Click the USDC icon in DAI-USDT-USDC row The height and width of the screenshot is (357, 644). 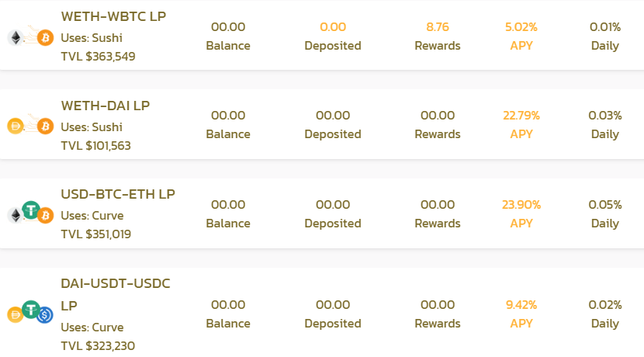pyautogui.click(x=45, y=315)
